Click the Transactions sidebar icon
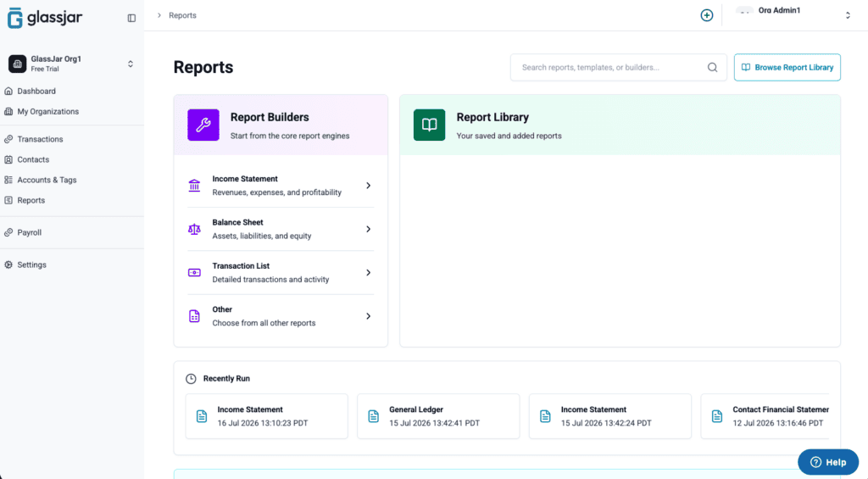 click(x=8, y=139)
